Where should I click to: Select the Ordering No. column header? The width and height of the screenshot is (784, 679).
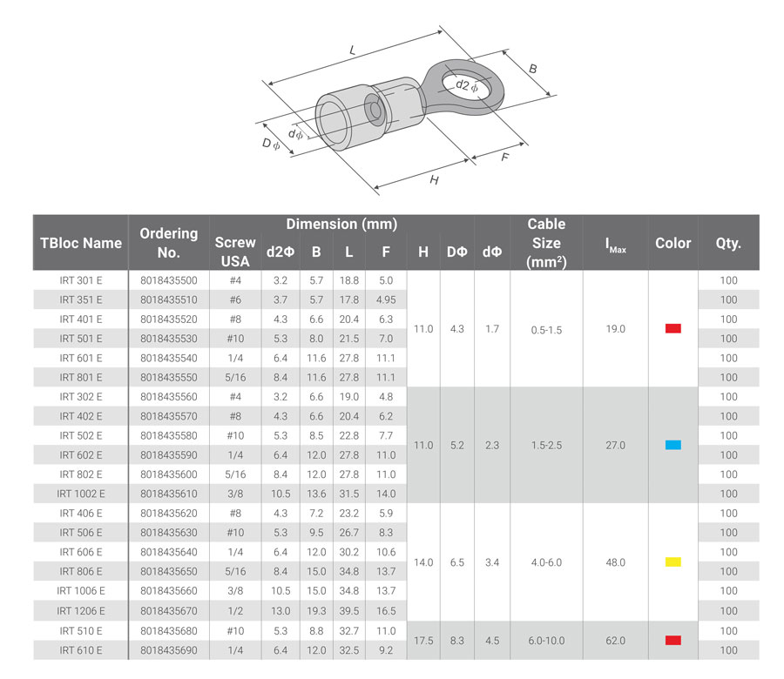point(169,243)
